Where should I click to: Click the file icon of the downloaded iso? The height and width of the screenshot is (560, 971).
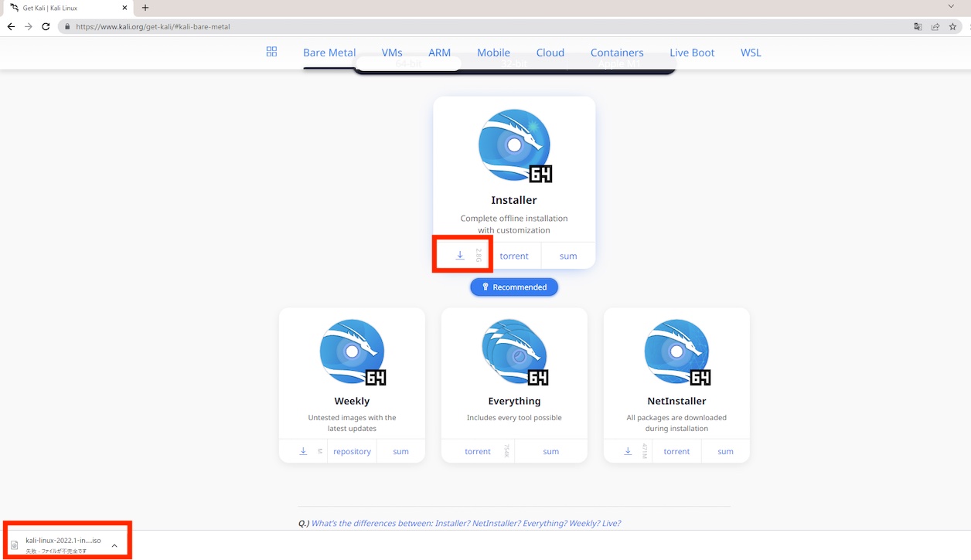tap(14, 545)
